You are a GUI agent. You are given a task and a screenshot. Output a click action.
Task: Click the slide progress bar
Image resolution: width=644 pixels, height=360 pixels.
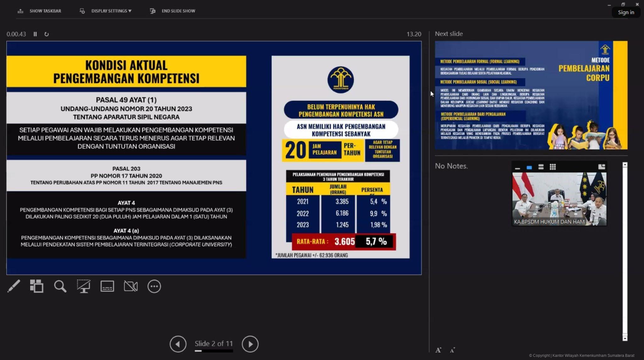(214, 351)
